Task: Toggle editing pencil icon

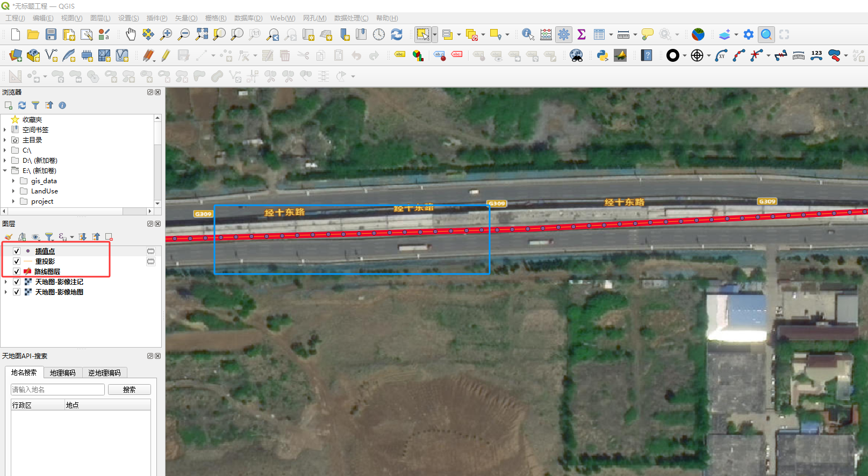Action: (166, 55)
